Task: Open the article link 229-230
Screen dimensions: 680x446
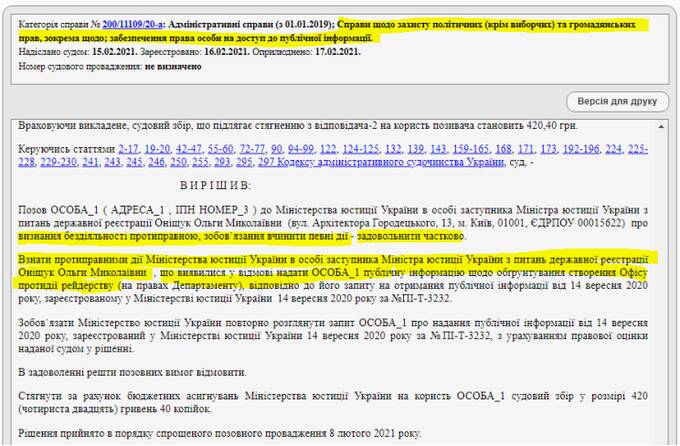Action: tap(58, 162)
